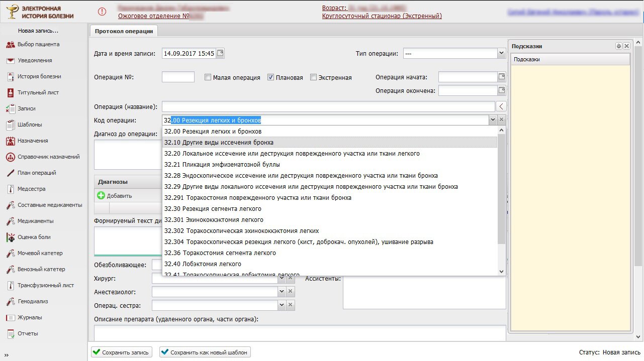Enable the Малая операция checkbox
The width and height of the screenshot is (644, 361).
[x=208, y=78]
